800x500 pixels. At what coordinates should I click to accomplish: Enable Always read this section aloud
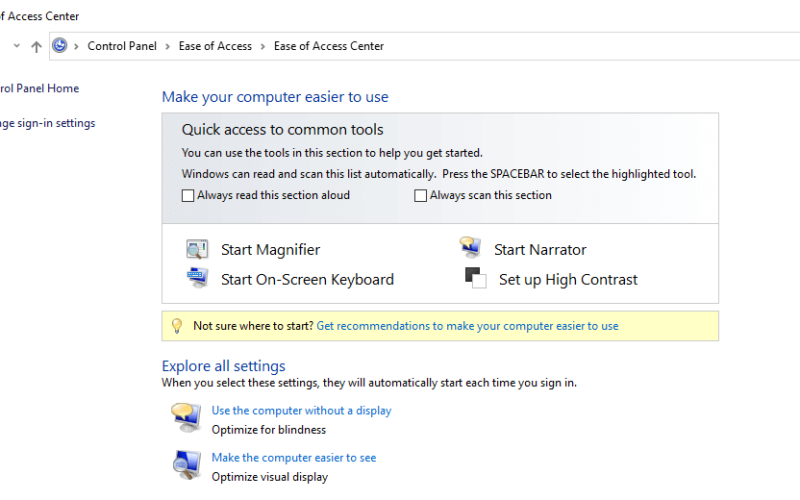pos(188,195)
